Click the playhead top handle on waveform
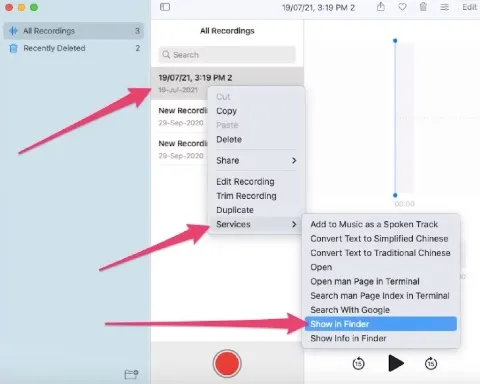The image size is (480, 384). (395, 41)
